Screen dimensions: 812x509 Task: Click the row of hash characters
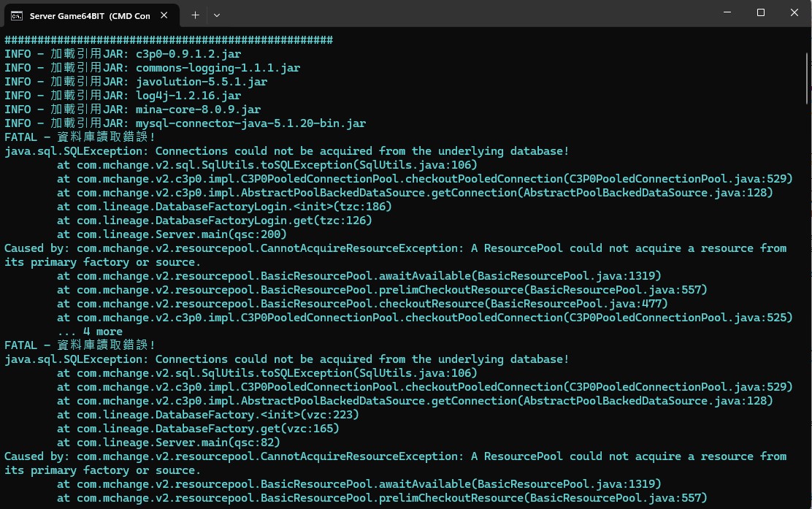pyautogui.click(x=169, y=40)
